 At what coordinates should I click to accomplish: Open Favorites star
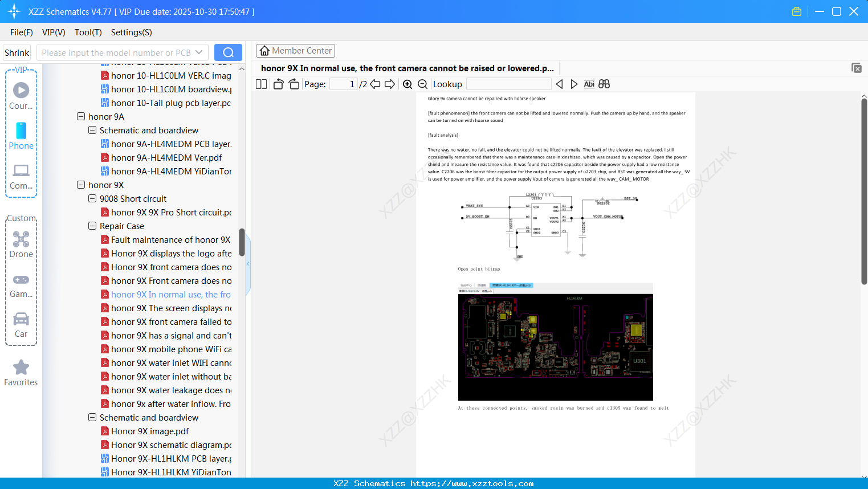[21, 373]
